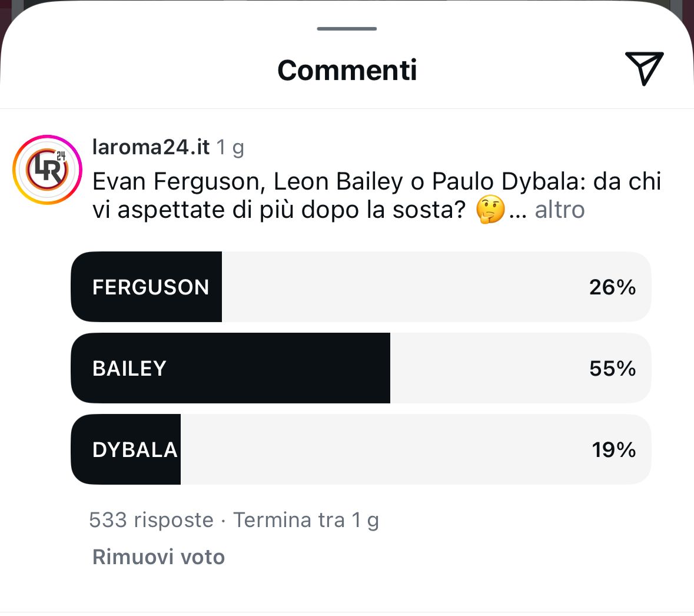Tap the "Commenti" header title
Screen dimensions: 694x616
point(347,70)
